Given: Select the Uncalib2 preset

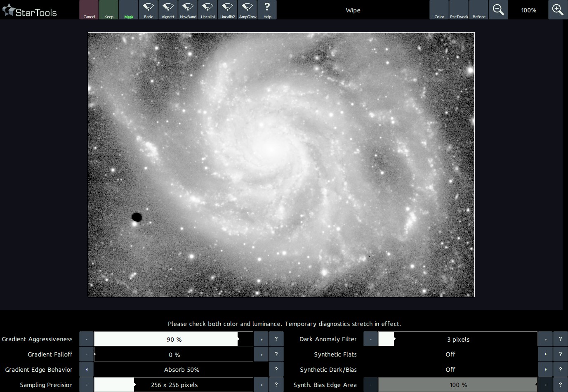Looking at the screenshot, I should click(x=227, y=10).
